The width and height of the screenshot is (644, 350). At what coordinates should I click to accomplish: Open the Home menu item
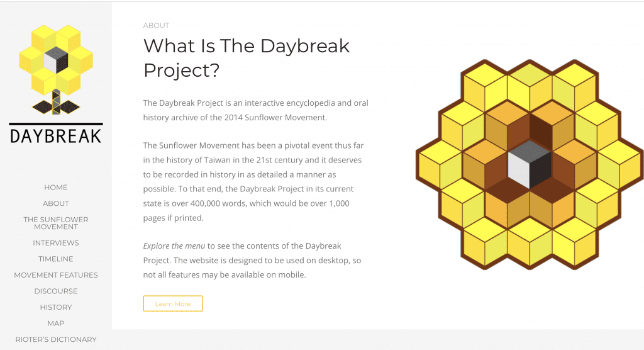56,188
